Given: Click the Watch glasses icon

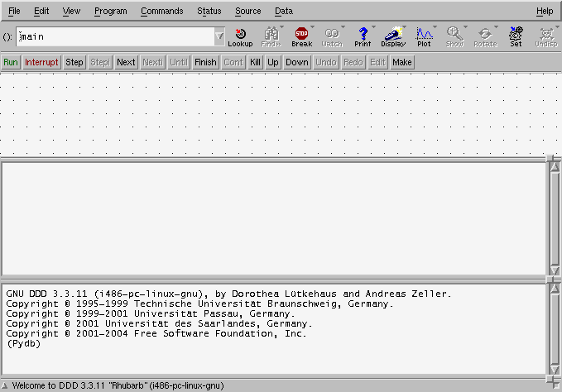Looking at the screenshot, I should click(332, 35).
